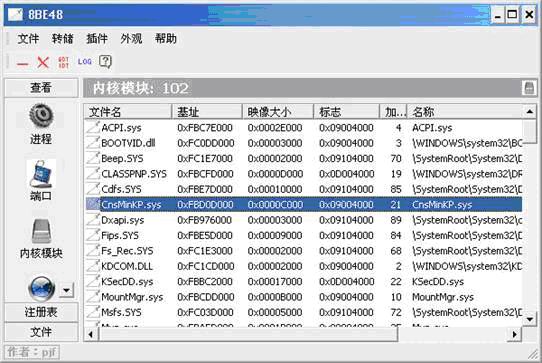This screenshot has width=542, height=363.
Task: Sort by the 基址 column header
Action: [207, 112]
